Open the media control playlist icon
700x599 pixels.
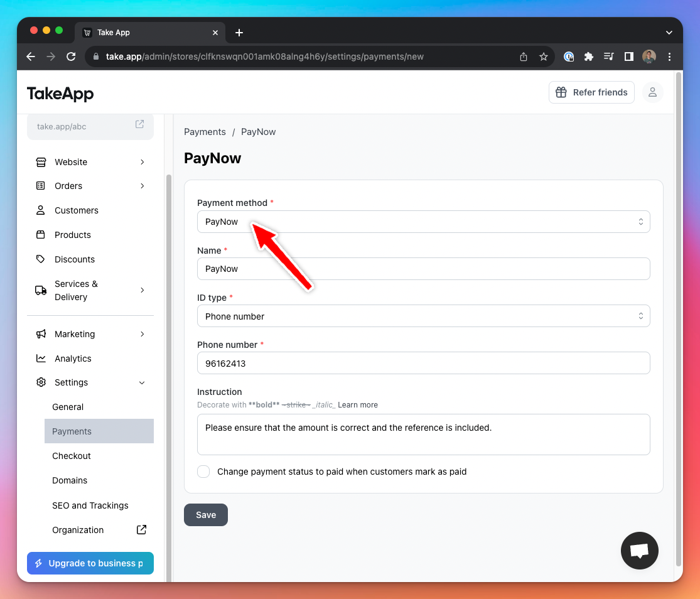pos(608,57)
